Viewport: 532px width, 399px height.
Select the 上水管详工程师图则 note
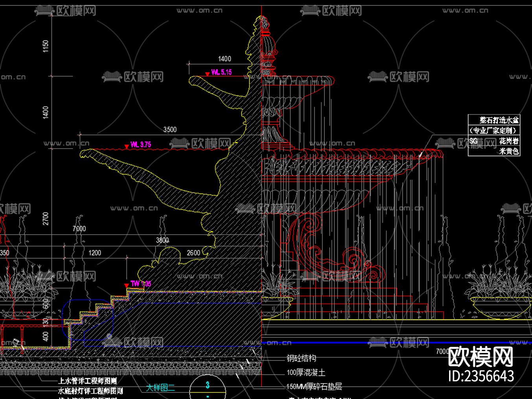coord(88,381)
